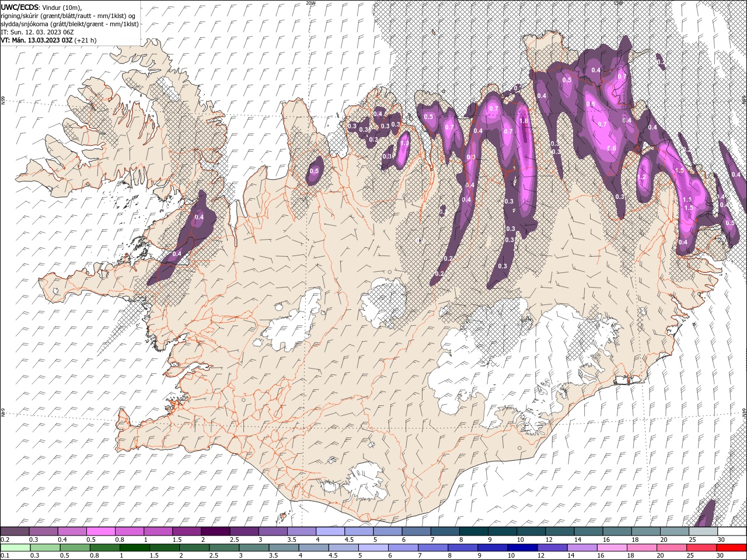Click the '(+21 h)' forecast offset text
747x560 pixels.
(x=86, y=40)
